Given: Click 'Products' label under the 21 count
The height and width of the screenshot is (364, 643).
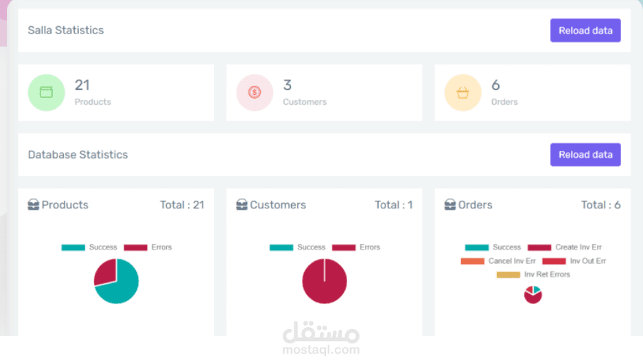Looking at the screenshot, I should (93, 102).
